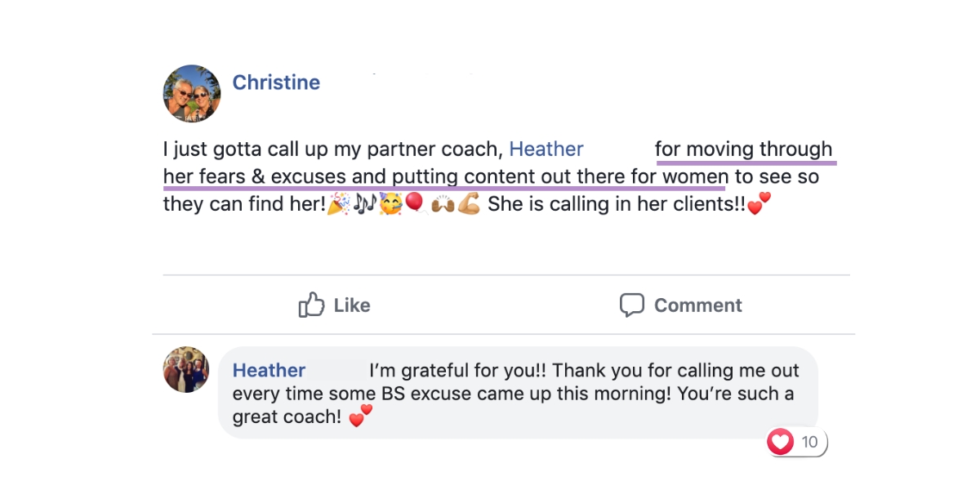This screenshot has height=490, width=980.
Task: Click the Comment speech bubble icon
Action: pyautogui.click(x=631, y=305)
